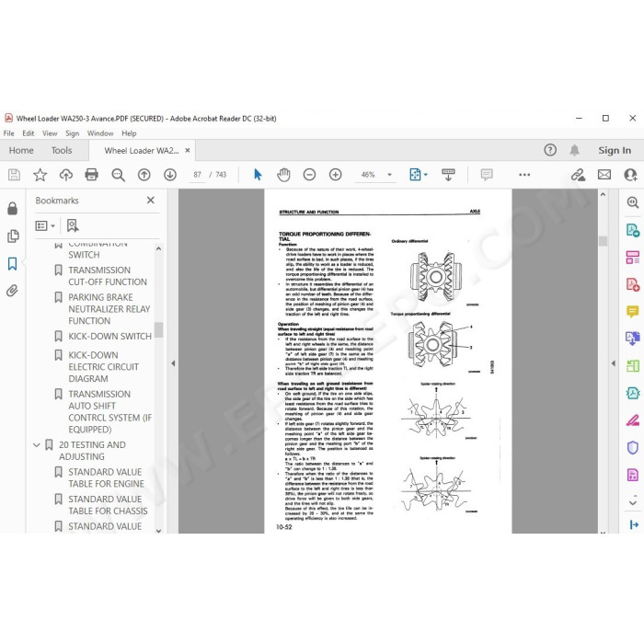This screenshot has width=644, height=644.
Task: Click bookmarks panel scrollbar thumb
Action: pos(158,329)
